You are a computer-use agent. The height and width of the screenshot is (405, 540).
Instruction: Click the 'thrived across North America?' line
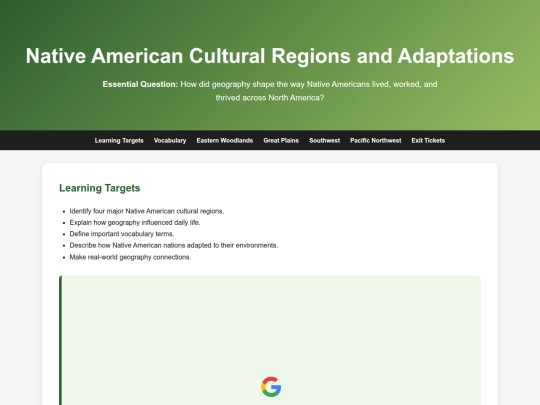[270, 98]
